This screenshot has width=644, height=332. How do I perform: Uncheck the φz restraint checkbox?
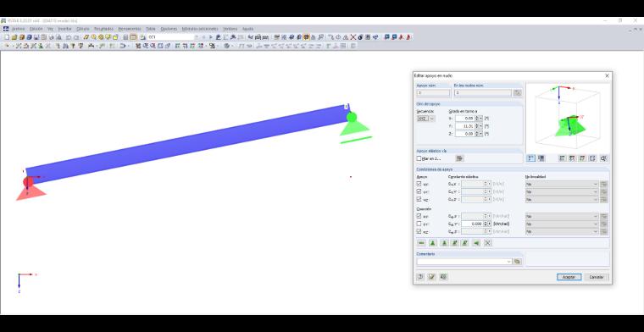pos(419,231)
